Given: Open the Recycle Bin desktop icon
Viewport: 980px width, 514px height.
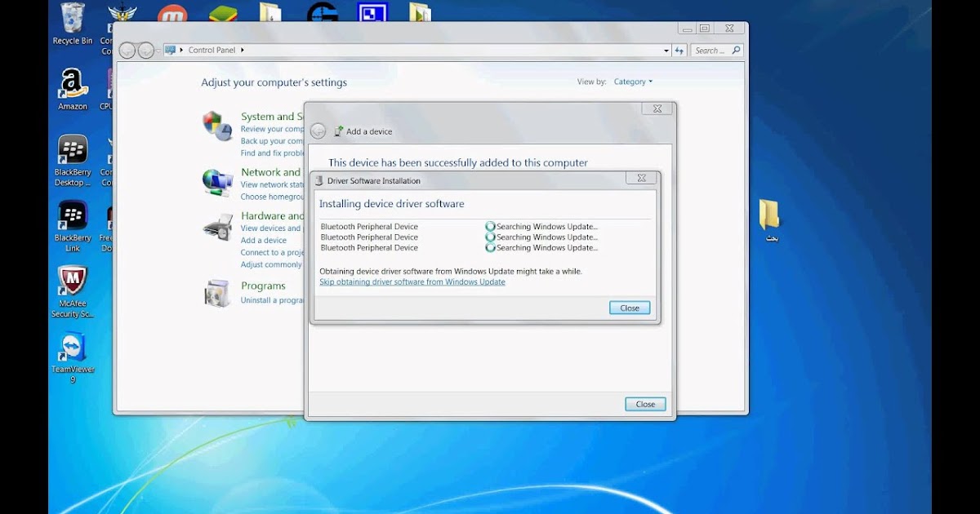Looking at the screenshot, I should point(72,23).
